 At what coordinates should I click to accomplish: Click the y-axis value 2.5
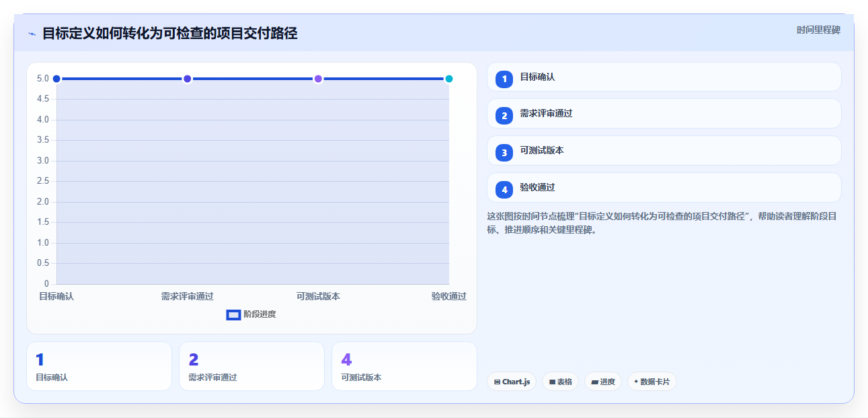coord(43,181)
